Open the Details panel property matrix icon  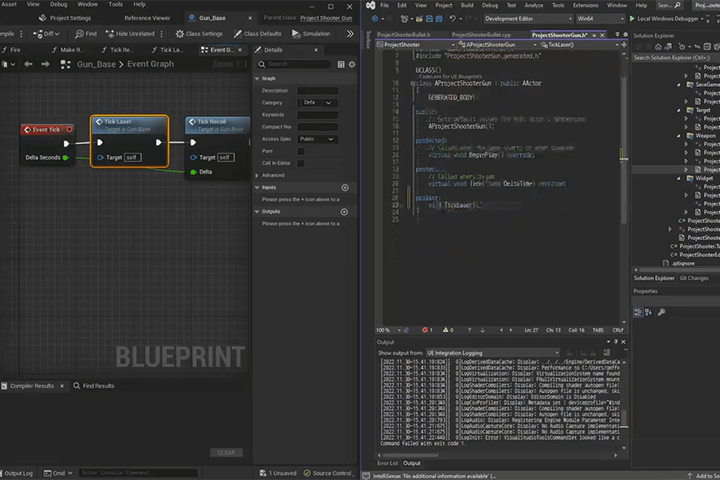point(341,64)
